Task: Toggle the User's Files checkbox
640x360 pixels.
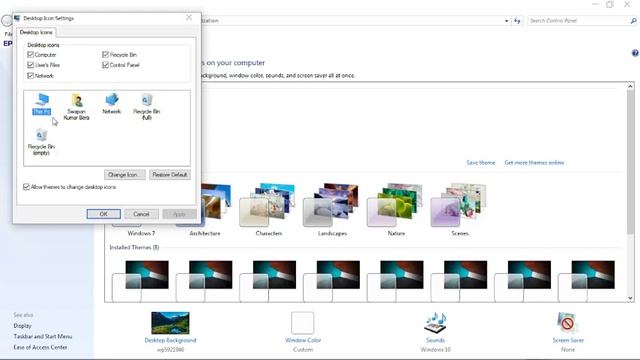Action: click(30, 65)
